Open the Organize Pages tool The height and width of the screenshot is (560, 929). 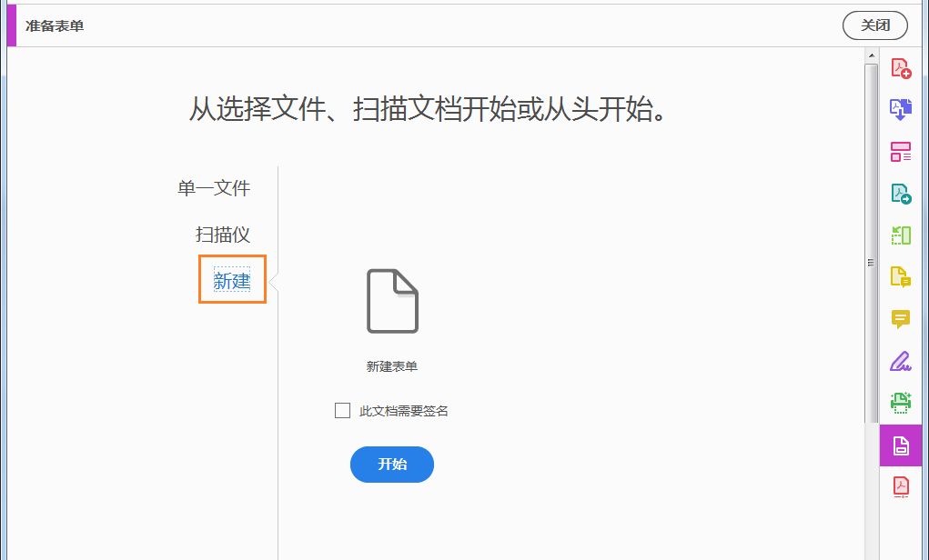pyautogui.click(x=901, y=152)
